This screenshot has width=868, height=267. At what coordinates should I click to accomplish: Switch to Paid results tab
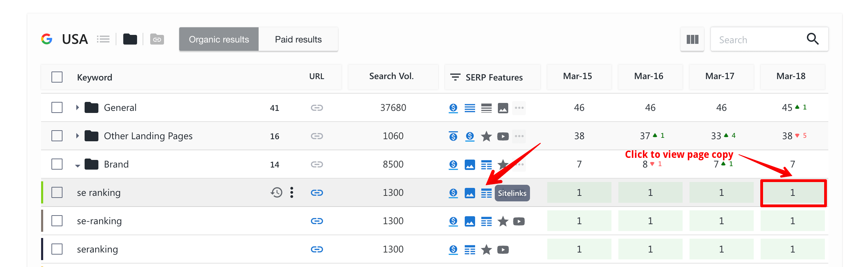point(298,39)
